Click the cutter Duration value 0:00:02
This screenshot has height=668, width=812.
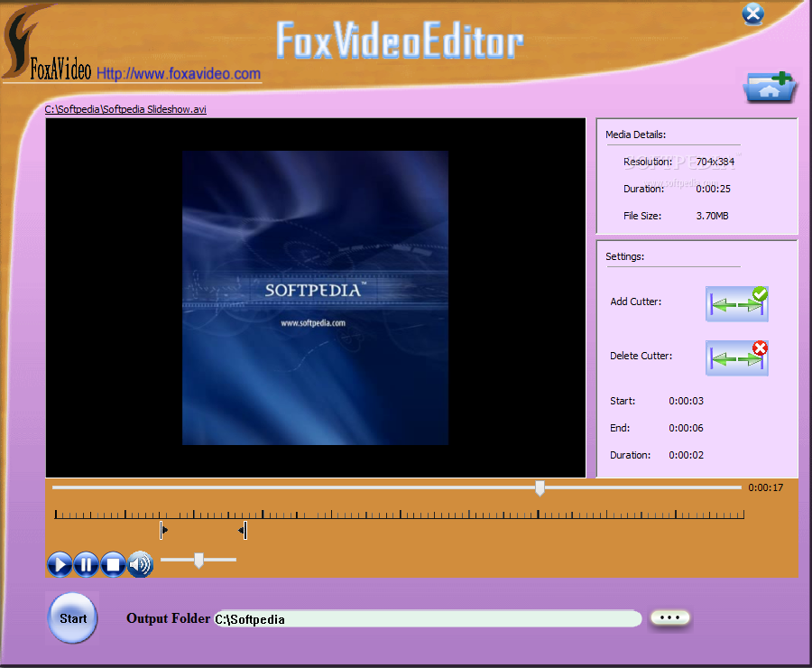point(687,455)
